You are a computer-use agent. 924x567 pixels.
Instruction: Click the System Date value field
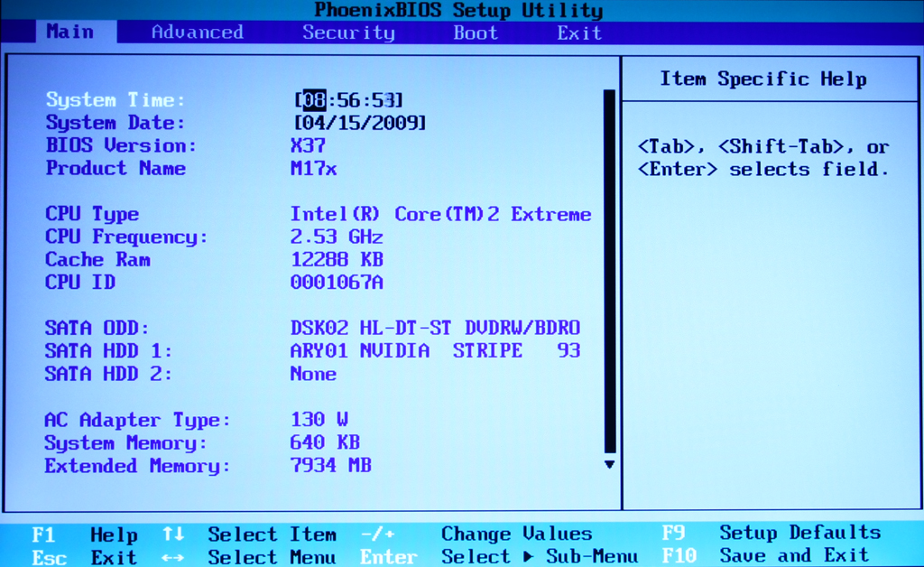[x=360, y=123]
